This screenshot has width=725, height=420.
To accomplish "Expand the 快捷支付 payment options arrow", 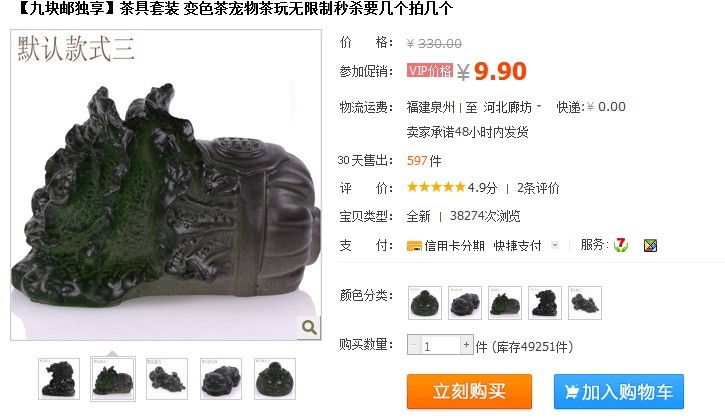I will click(555, 245).
